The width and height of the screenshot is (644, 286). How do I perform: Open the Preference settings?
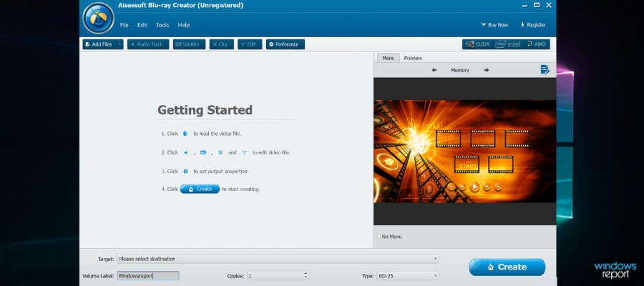[285, 44]
